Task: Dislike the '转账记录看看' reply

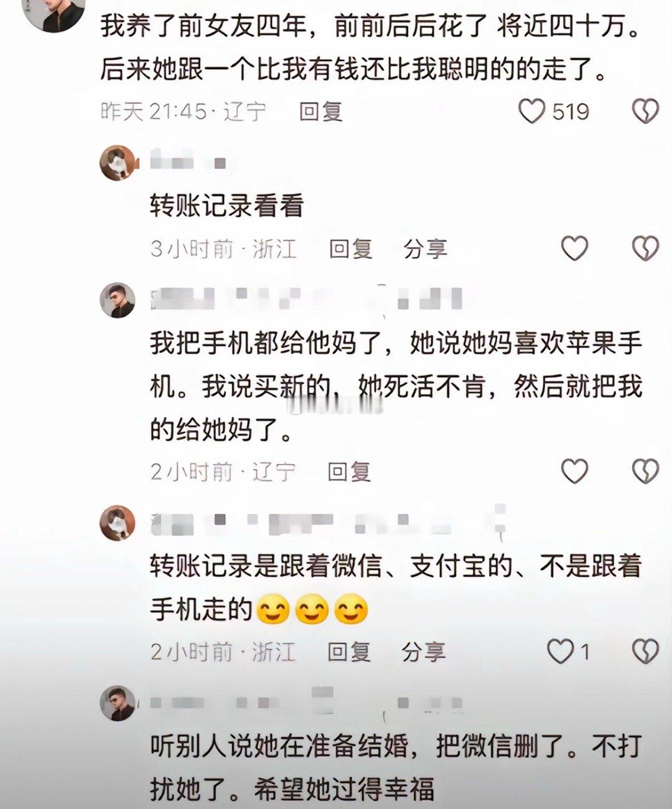Action: click(645, 248)
